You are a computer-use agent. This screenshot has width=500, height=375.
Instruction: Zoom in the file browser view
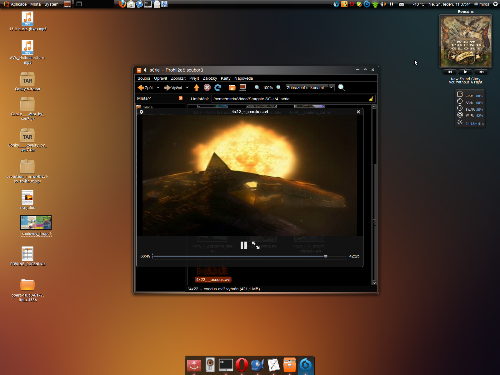278,87
